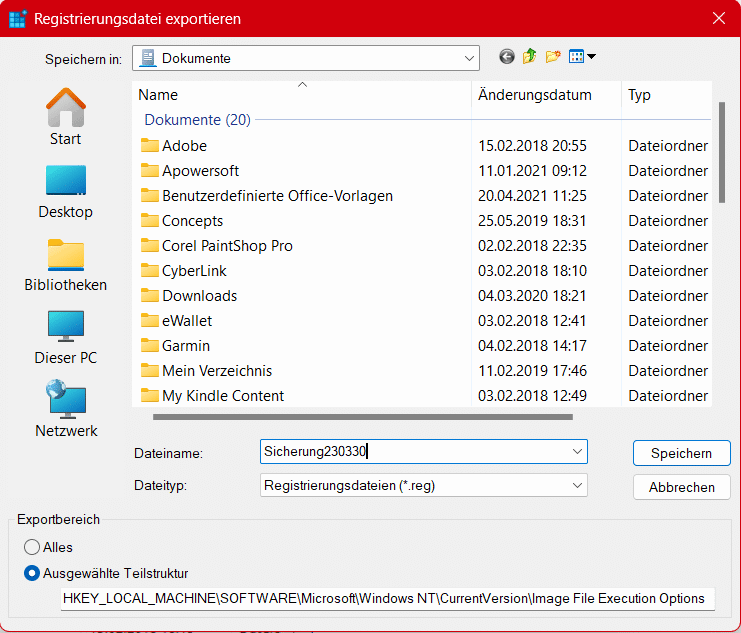The height and width of the screenshot is (633, 741).
Task: Open Bibliotheken in the places sidebar
Action: coord(66,264)
